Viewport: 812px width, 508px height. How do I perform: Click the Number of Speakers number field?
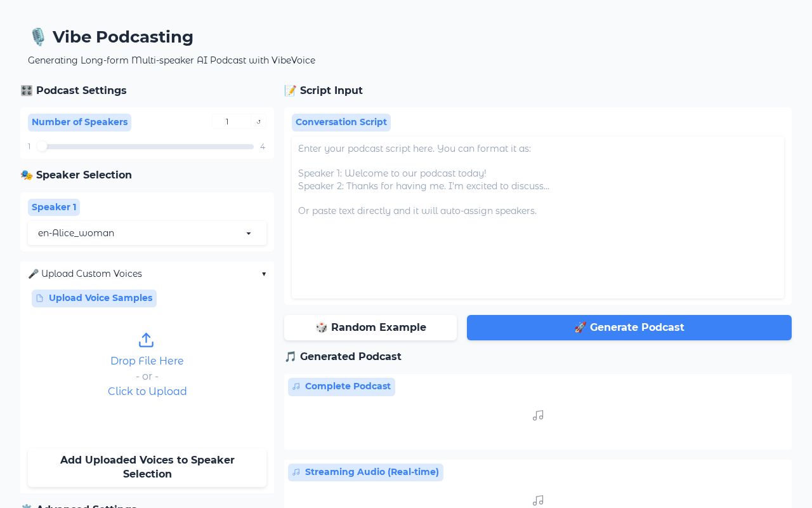(232, 122)
